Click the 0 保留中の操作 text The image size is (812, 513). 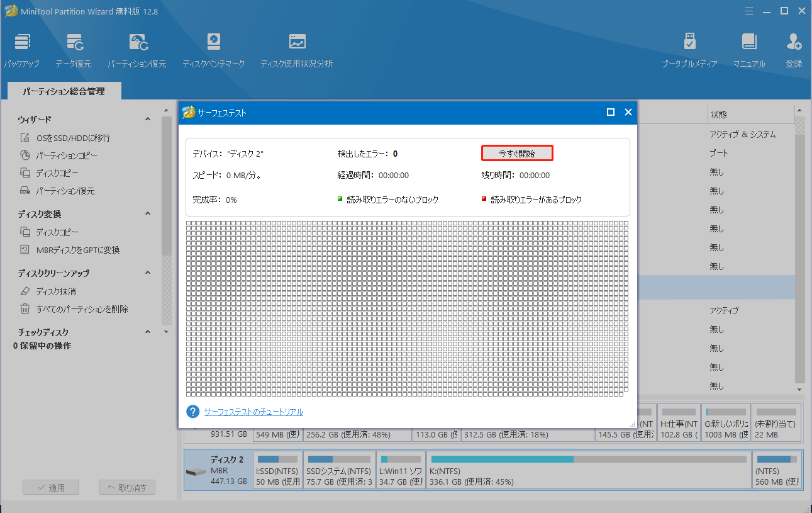[x=42, y=346]
